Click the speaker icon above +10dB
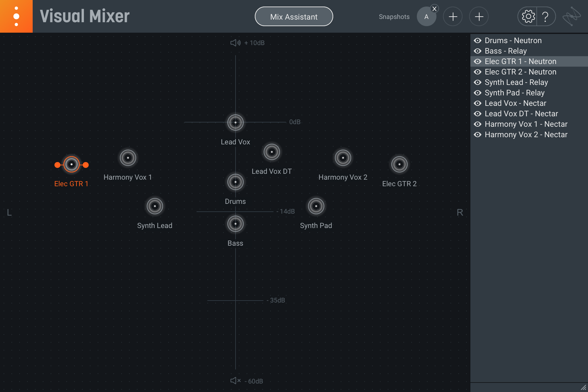 pyautogui.click(x=235, y=42)
